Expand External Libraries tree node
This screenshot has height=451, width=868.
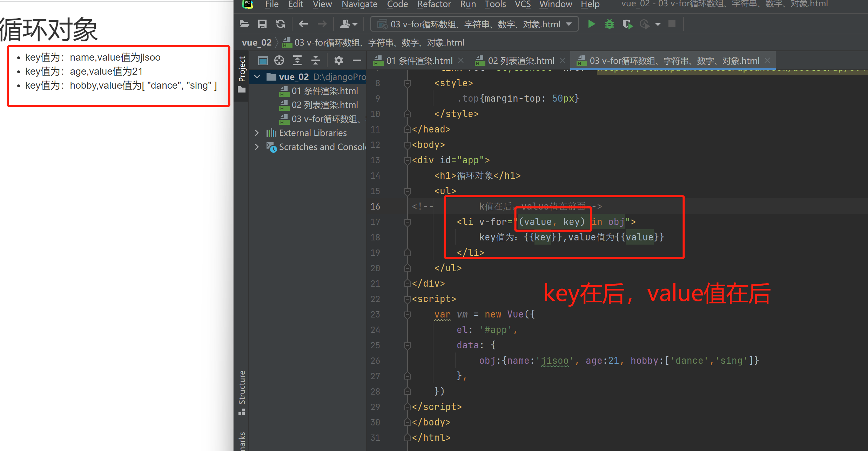click(x=257, y=133)
